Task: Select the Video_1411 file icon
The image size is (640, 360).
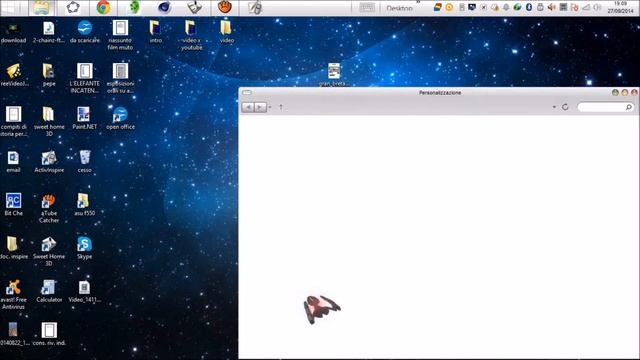Action: 84,291
